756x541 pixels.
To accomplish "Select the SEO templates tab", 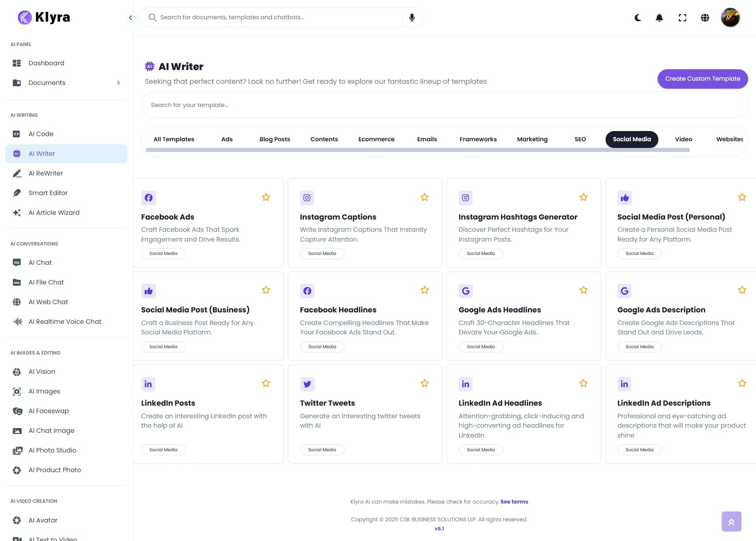I will pos(580,139).
